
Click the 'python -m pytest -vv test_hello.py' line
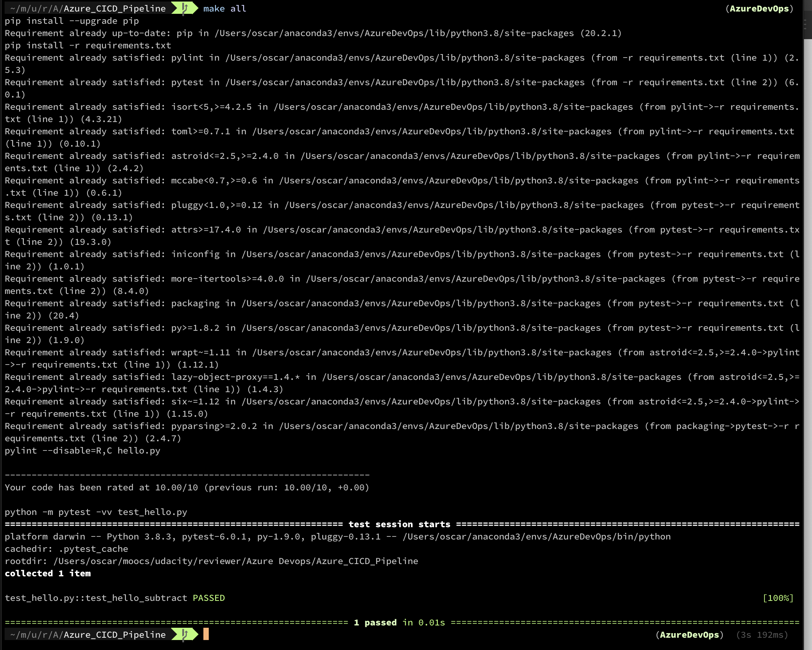coord(96,512)
